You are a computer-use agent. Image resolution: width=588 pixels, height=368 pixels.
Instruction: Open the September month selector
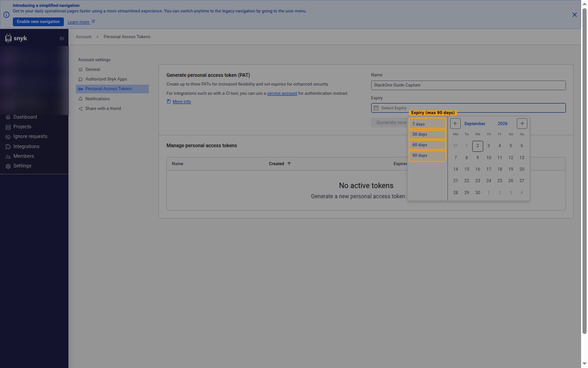coord(475,124)
